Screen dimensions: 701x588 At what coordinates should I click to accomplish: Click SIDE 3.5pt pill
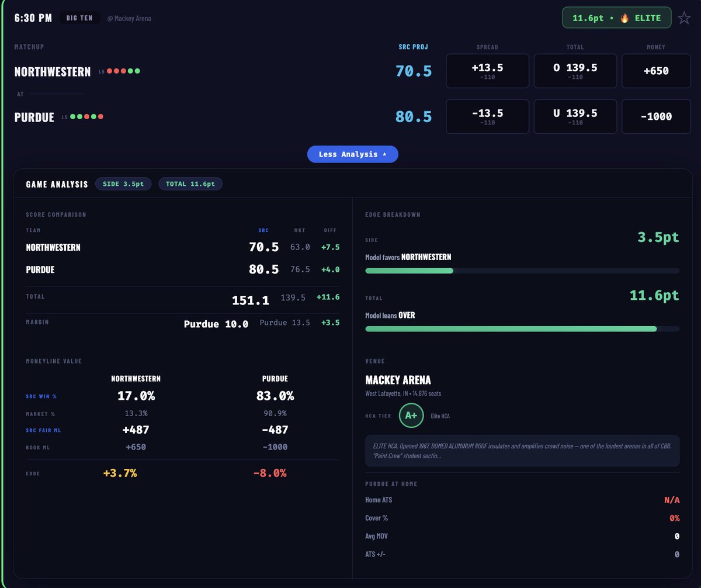point(123,184)
